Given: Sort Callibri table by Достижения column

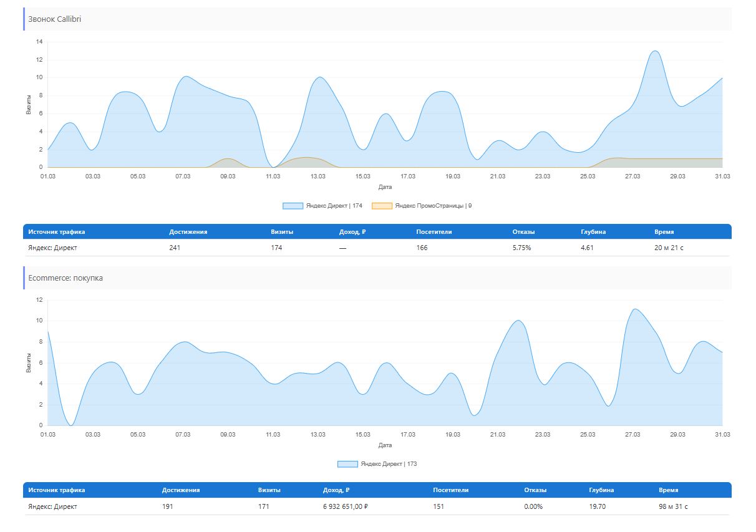Looking at the screenshot, I should [188, 232].
